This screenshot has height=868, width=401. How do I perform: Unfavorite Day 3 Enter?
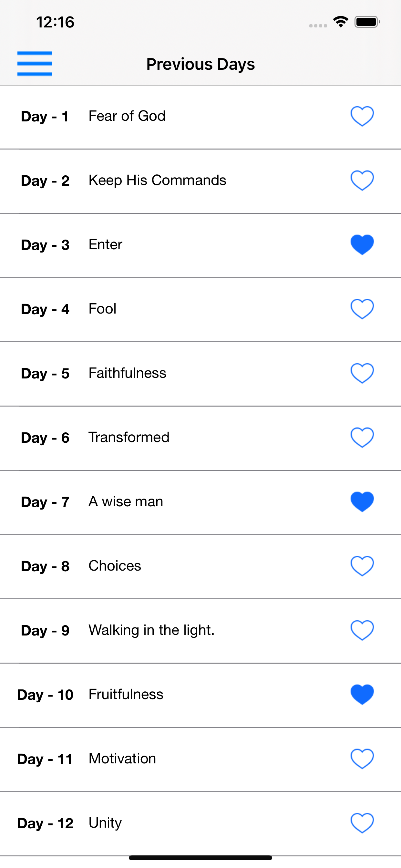click(x=362, y=245)
